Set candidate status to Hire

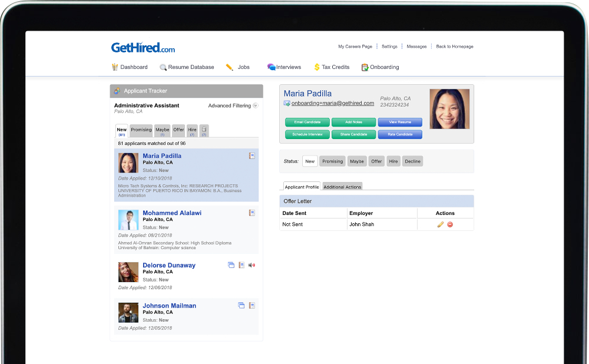pyautogui.click(x=393, y=161)
